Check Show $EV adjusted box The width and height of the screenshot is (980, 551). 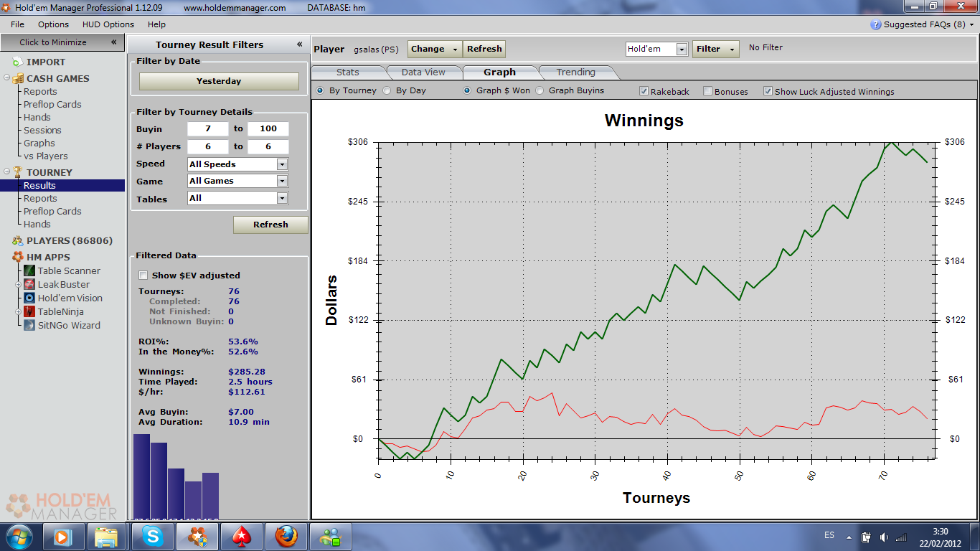(x=143, y=275)
